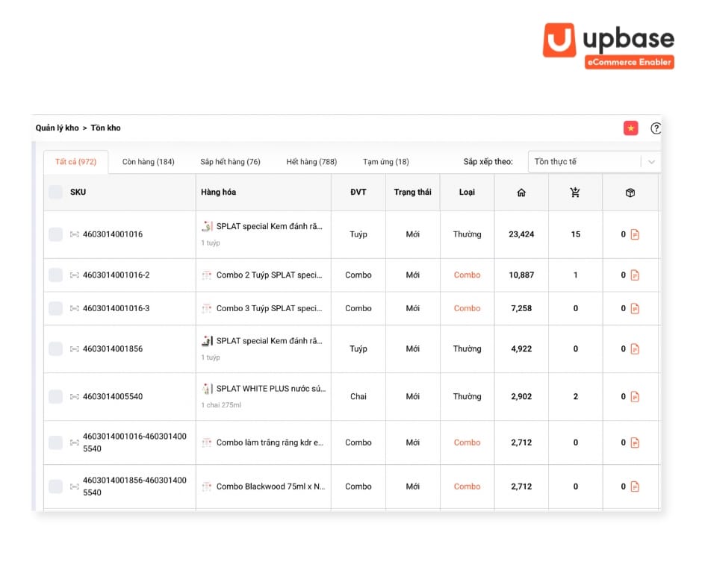Screen dimensions: 702x588
Task: Check the box for Combo Blackwood 75ml row
Action: (x=55, y=487)
